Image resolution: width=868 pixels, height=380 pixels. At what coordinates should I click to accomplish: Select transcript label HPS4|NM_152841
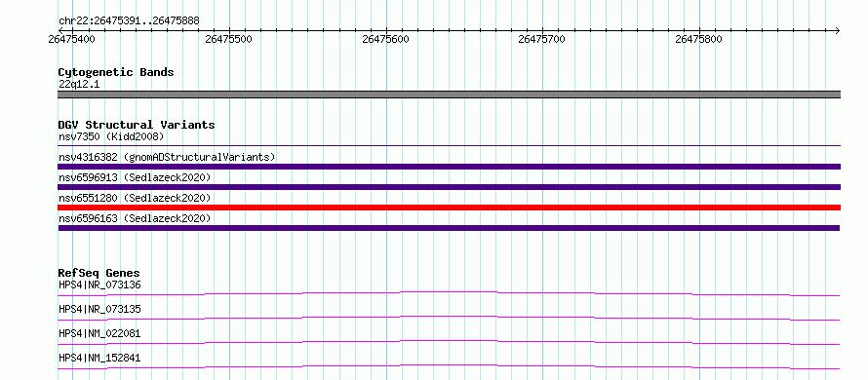pos(99,358)
